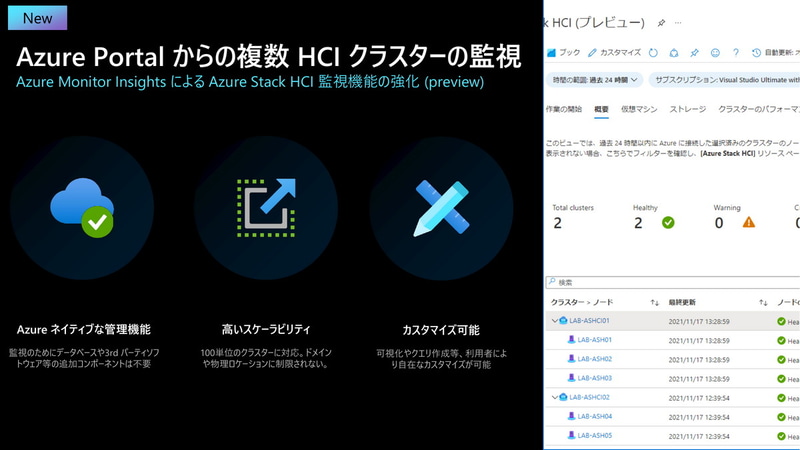This screenshot has width=800, height=450.
Task: Open the クラスターのパフォーマンス tab
Action: pyautogui.click(x=759, y=109)
